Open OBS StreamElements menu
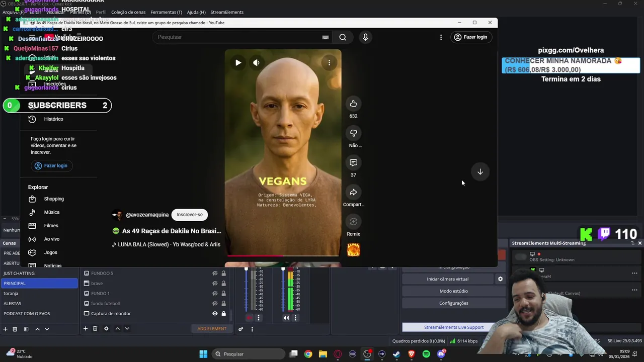 coord(227,12)
